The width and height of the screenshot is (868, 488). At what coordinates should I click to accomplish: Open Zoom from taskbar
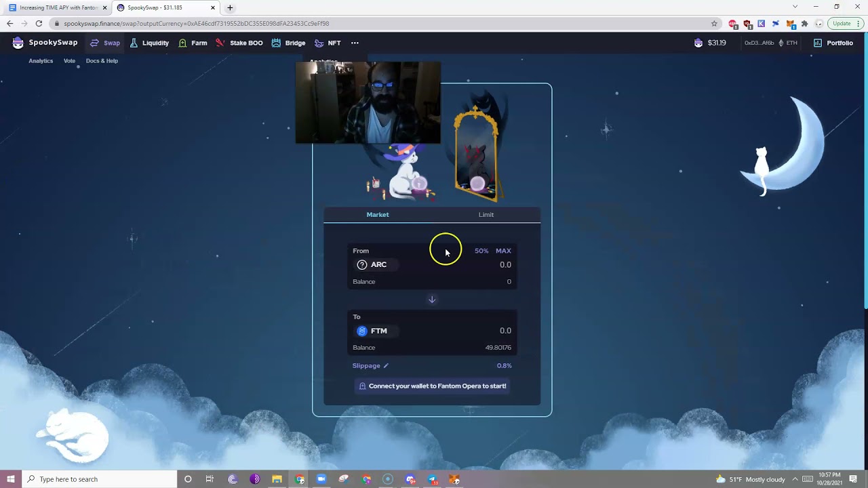tap(321, 479)
